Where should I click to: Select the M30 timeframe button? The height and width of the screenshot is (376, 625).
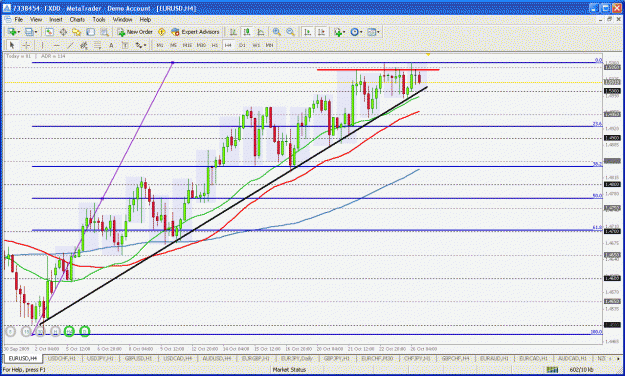click(201, 45)
